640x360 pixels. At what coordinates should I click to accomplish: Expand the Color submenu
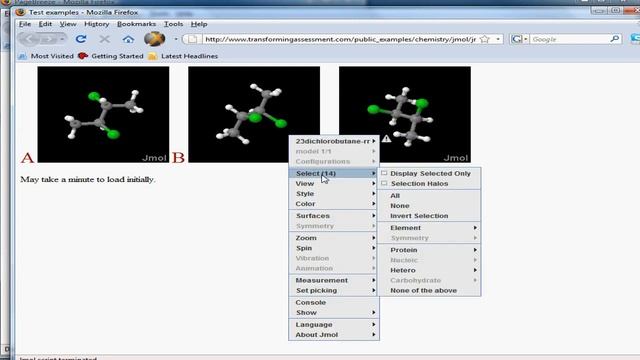(334, 204)
